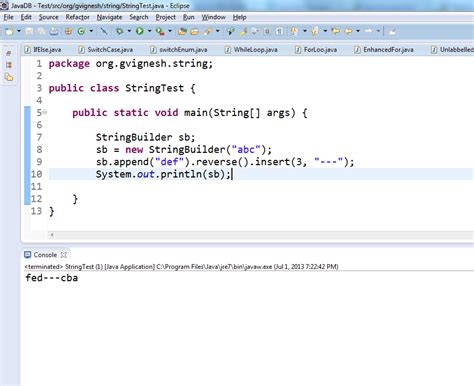The height and width of the screenshot is (386, 474).
Task: Open the Refactor menu
Action: click(77, 17)
